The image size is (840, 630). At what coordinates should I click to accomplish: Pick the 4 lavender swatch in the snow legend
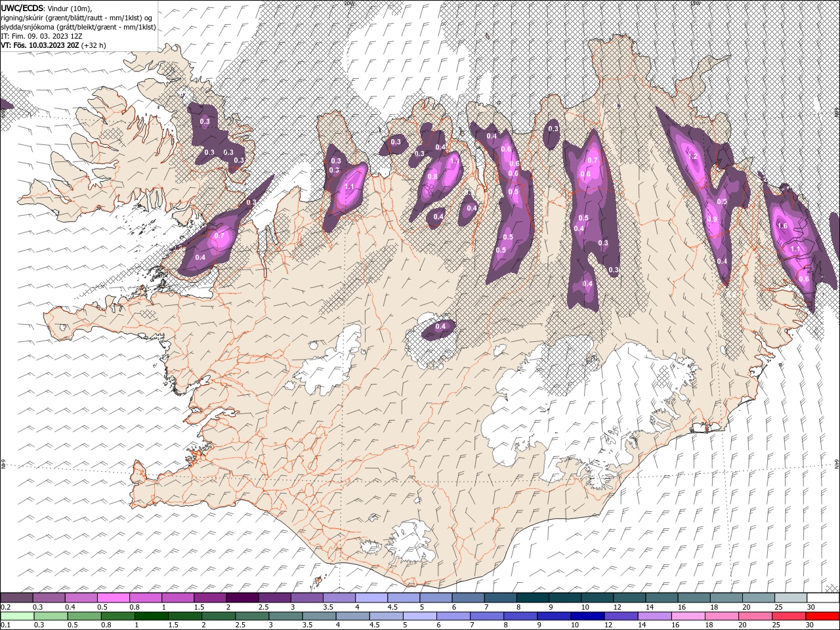coord(371,598)
